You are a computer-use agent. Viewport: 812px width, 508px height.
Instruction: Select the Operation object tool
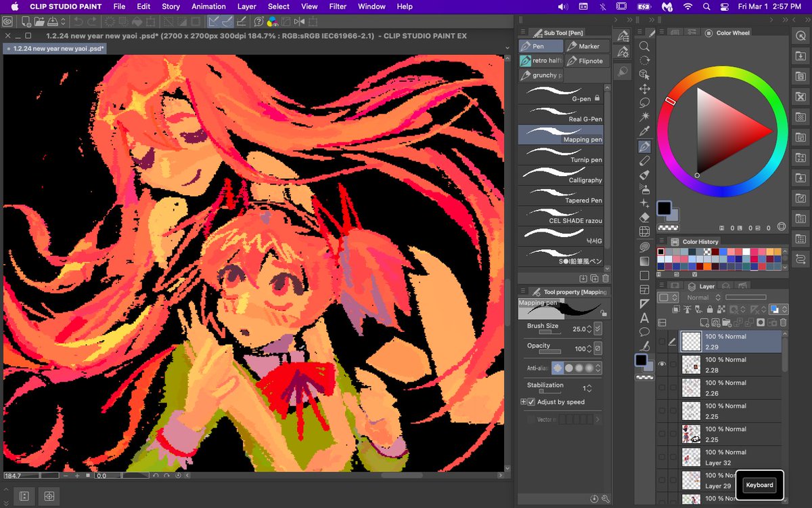[x=644, y=75]
